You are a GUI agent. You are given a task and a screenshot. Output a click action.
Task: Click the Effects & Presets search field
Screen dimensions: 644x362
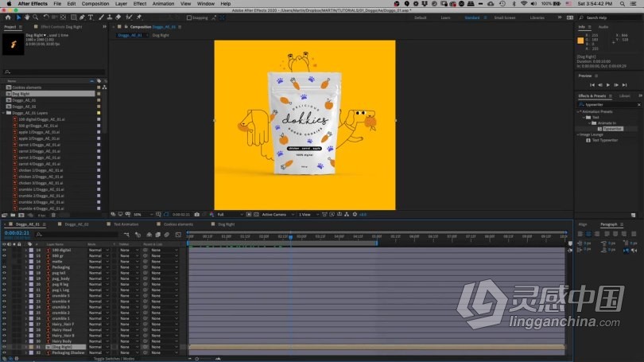[x=609, y=105]
